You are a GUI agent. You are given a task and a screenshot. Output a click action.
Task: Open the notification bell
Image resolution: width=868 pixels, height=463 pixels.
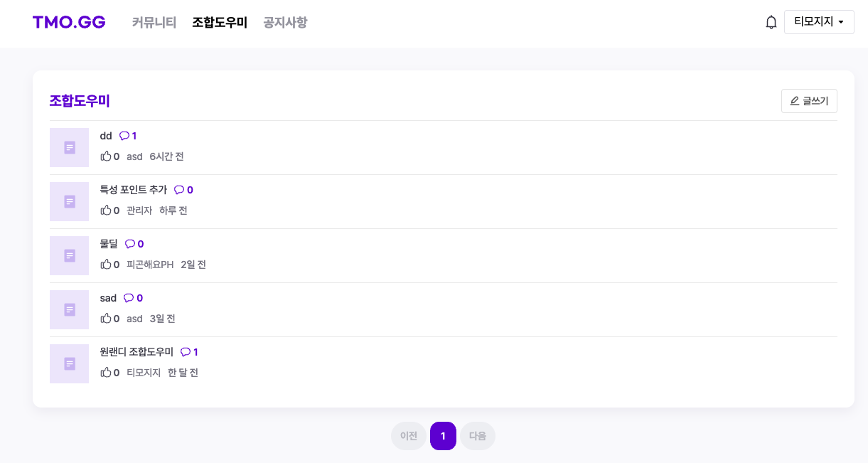click(x=771, y=22)
